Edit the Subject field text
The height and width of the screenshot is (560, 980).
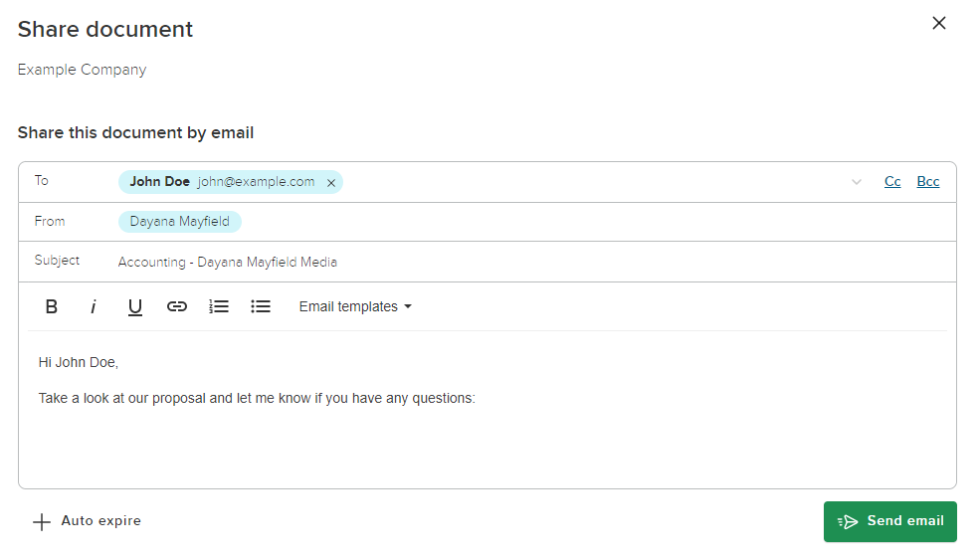(228, 263)
